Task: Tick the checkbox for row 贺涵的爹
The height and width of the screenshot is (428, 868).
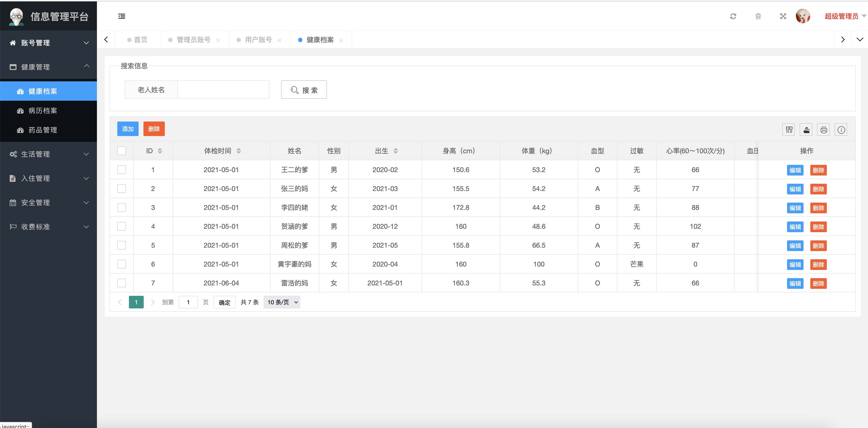Action: click(122, 226)
